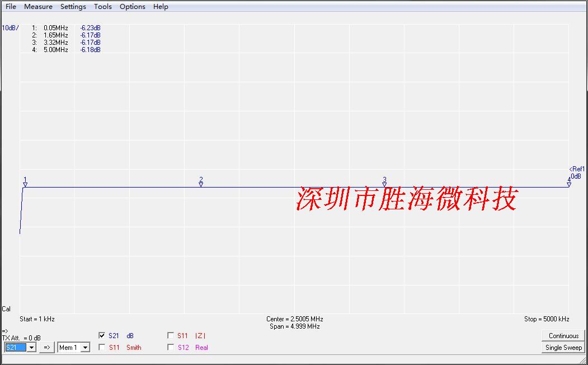This screenshot has width=588, height=365.
Task: Open the Options menu
Action: click(133, 6)
